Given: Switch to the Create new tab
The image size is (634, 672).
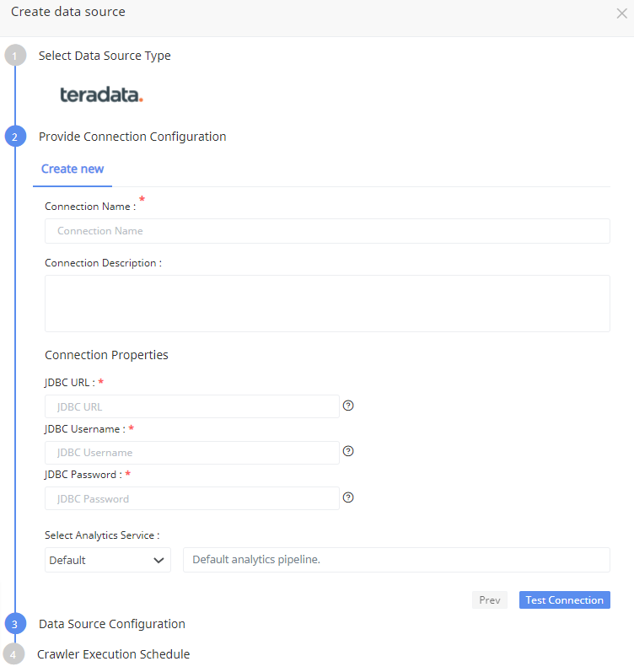Looking at the screenshot, I should (73, 169).
